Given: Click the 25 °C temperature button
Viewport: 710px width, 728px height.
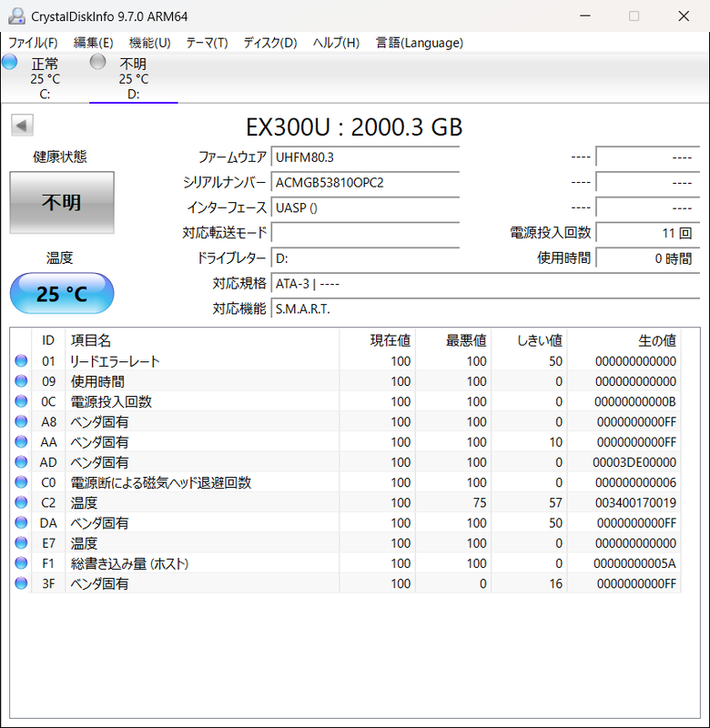Looking at the screenshot, I should point(62,293).
